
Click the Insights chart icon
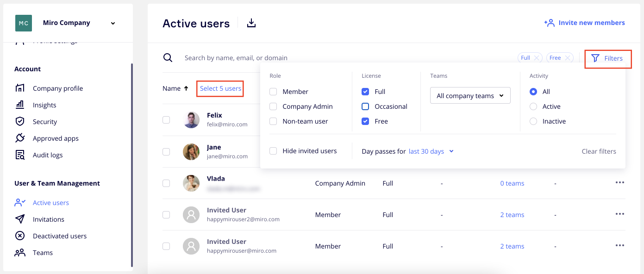20,105
